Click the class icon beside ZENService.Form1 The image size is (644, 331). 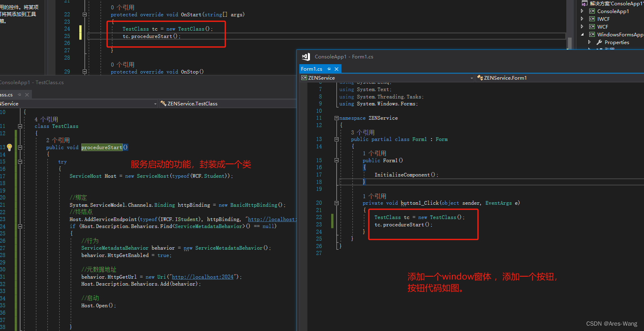click(x=480, y=78)
